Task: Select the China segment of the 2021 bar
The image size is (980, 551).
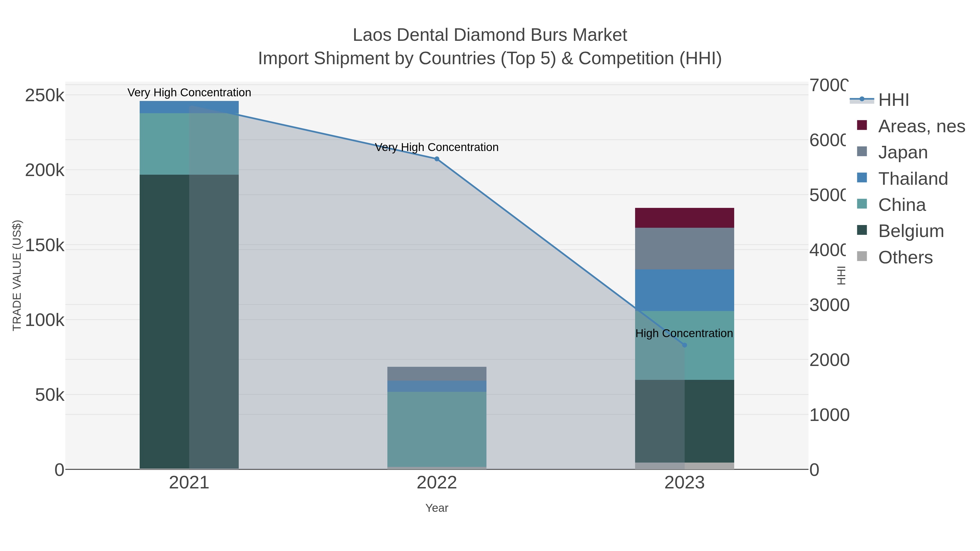Action: pos(189,144)
